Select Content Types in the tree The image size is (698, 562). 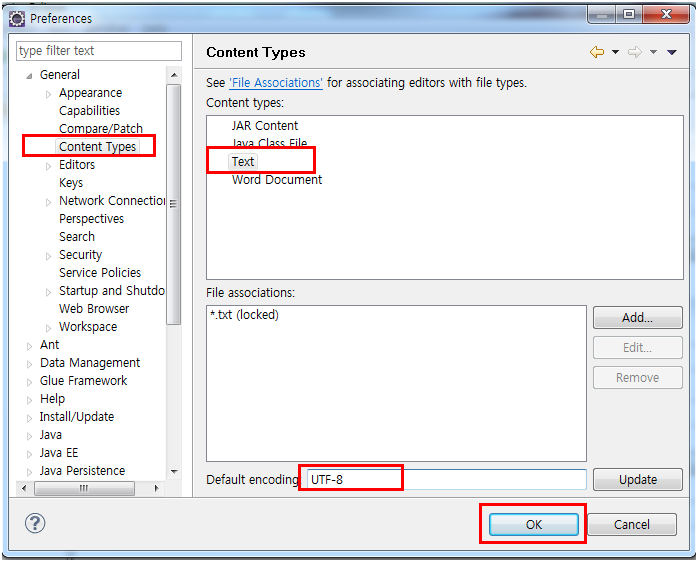[x=97, y=147]
